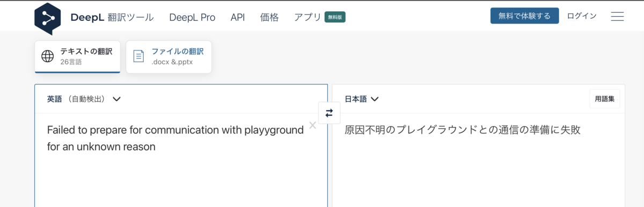The image size is (644, 207).
Task: Click the .docx &.pptx subtitle text
Action: (x=172, y=62)
